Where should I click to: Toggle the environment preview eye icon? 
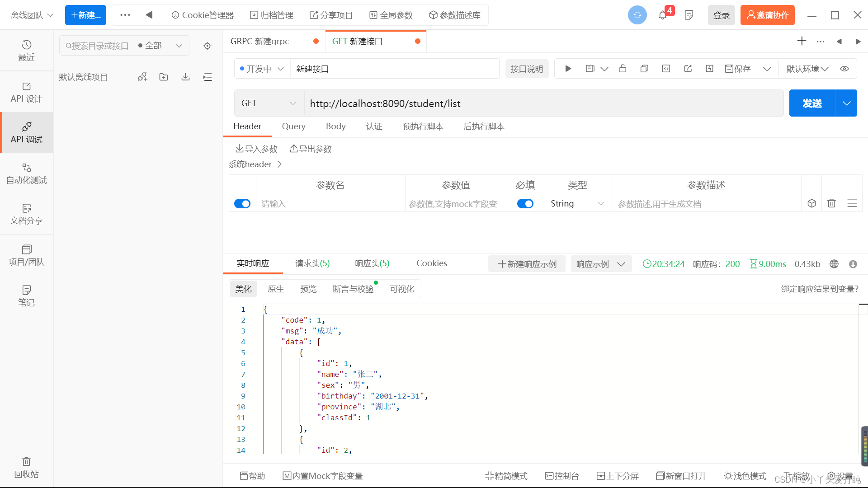pyautogui.click(x=844, y=69)
